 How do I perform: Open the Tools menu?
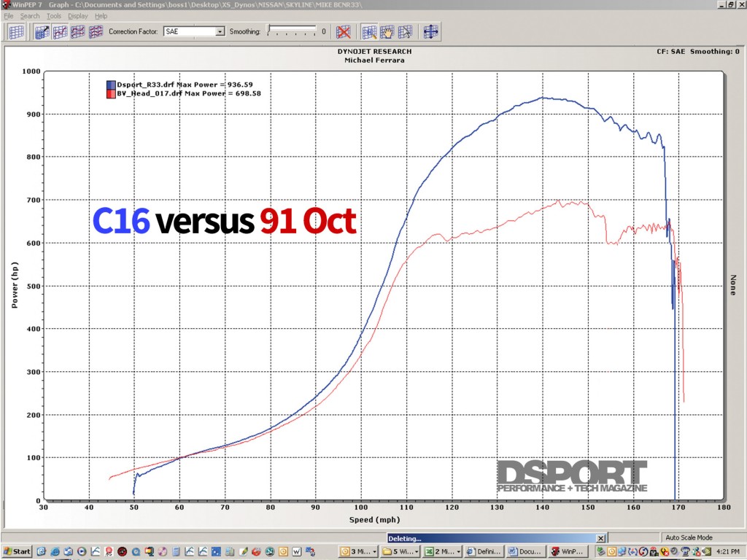pyautogui.click(x=54, y=16)
